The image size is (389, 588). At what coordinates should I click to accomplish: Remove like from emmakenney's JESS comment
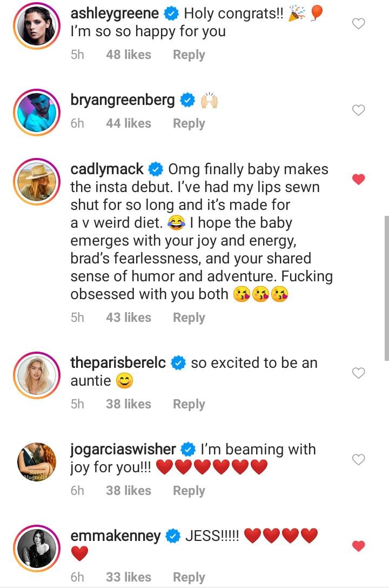click(358, 546)
